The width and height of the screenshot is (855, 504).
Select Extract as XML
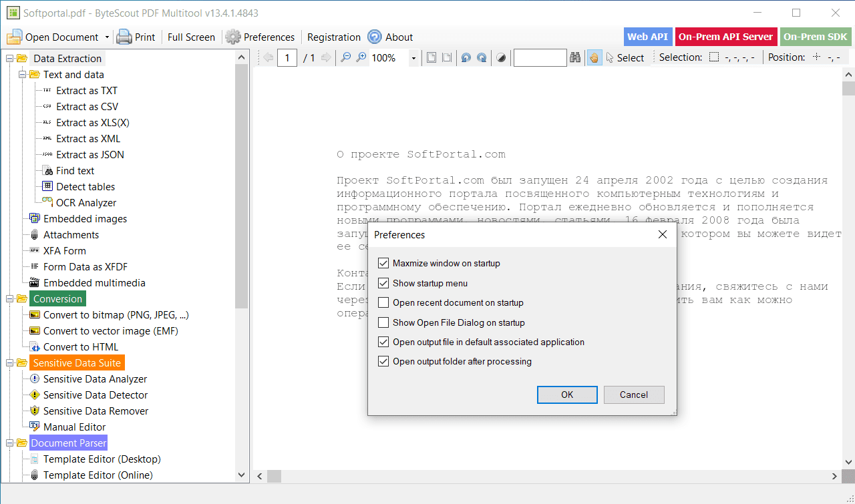(88, 139)
